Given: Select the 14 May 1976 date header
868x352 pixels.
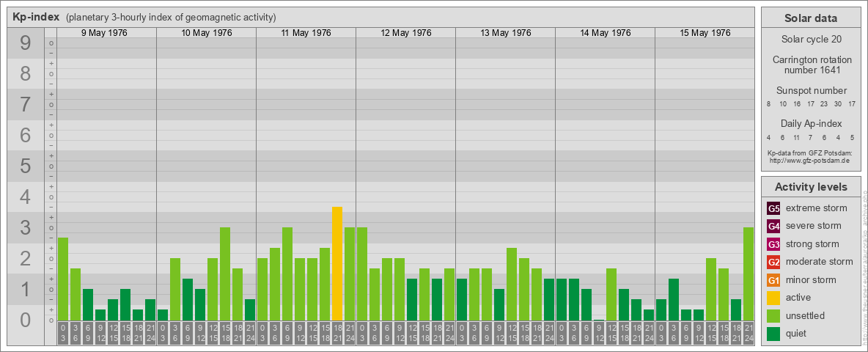Looking at the screenshot, I should [605, 33].
